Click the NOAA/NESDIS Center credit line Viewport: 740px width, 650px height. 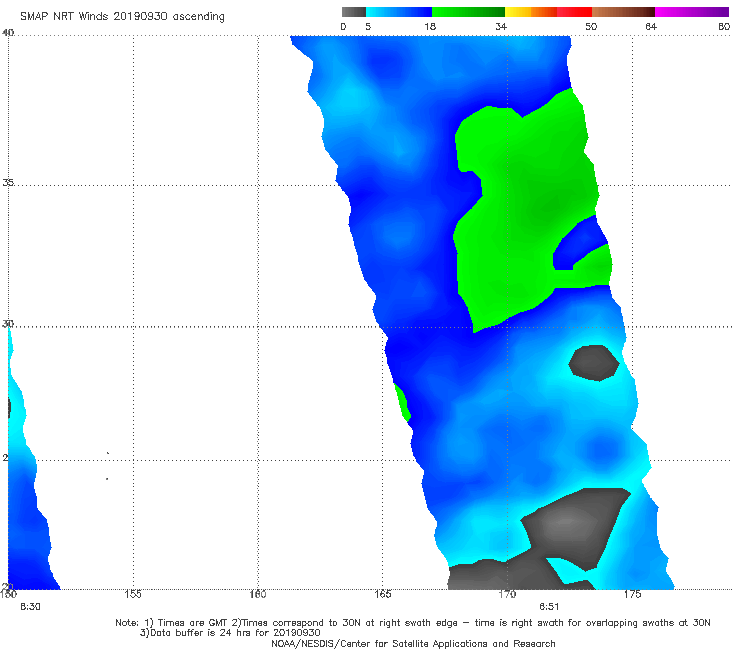[413, 644]
